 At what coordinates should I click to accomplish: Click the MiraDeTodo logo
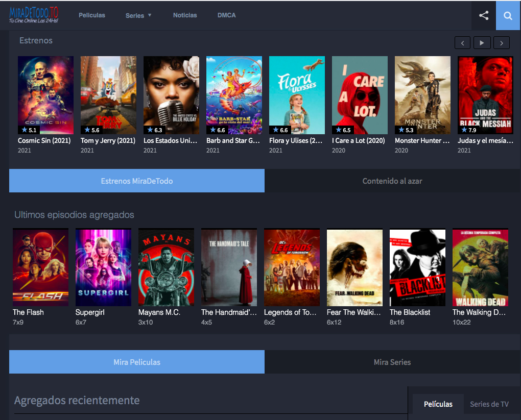coord(34,15)
